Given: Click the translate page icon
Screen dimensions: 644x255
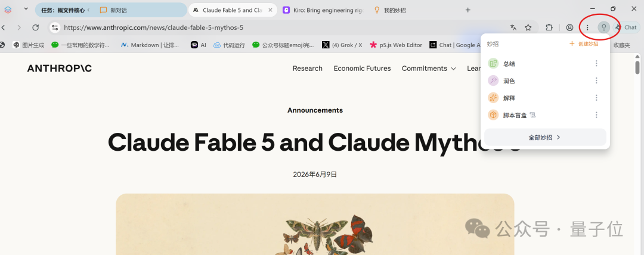Looking at the screenshot, I should 513,27.
